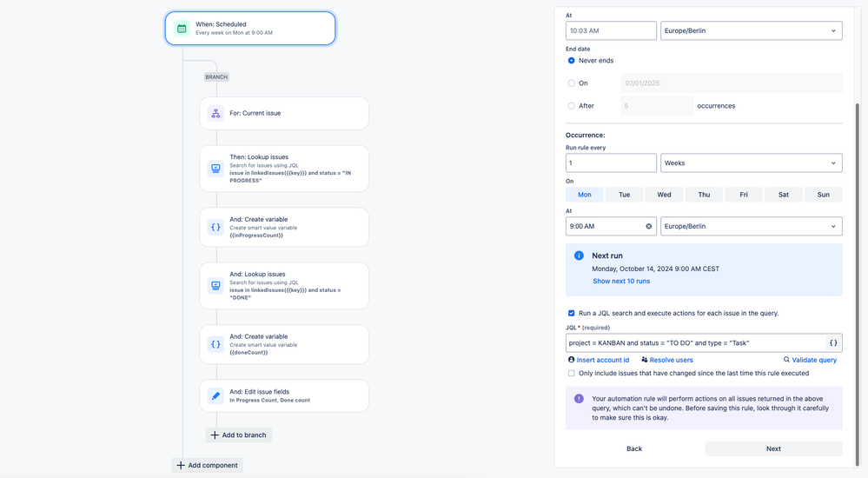Click the Run rule every number field
The image size is (868, 478).
(x=611, y=163)
